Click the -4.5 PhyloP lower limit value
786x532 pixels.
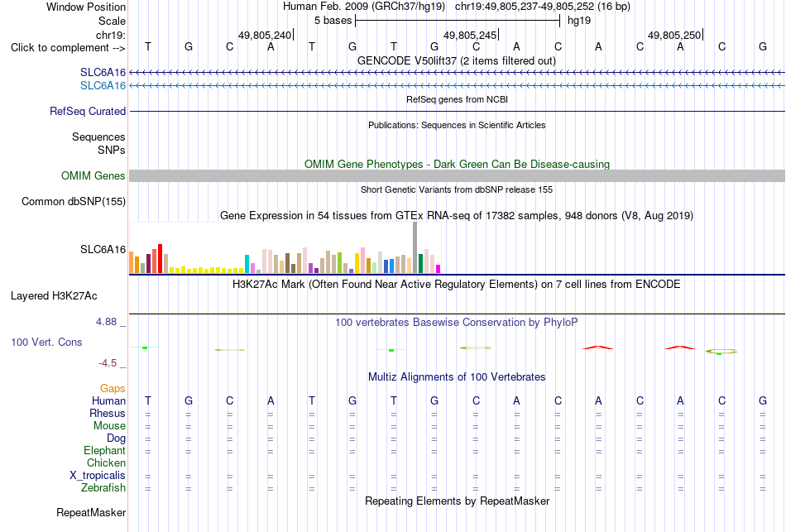tap(108, 363)
